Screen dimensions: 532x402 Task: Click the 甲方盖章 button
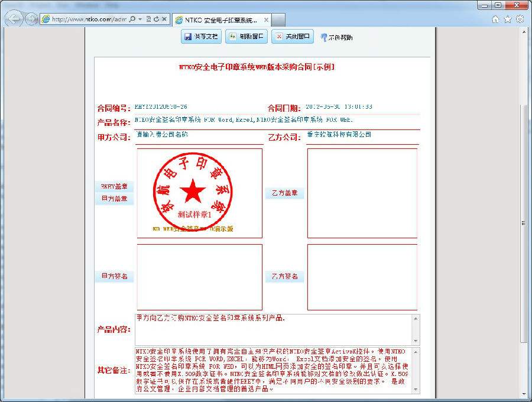(114, 199)
